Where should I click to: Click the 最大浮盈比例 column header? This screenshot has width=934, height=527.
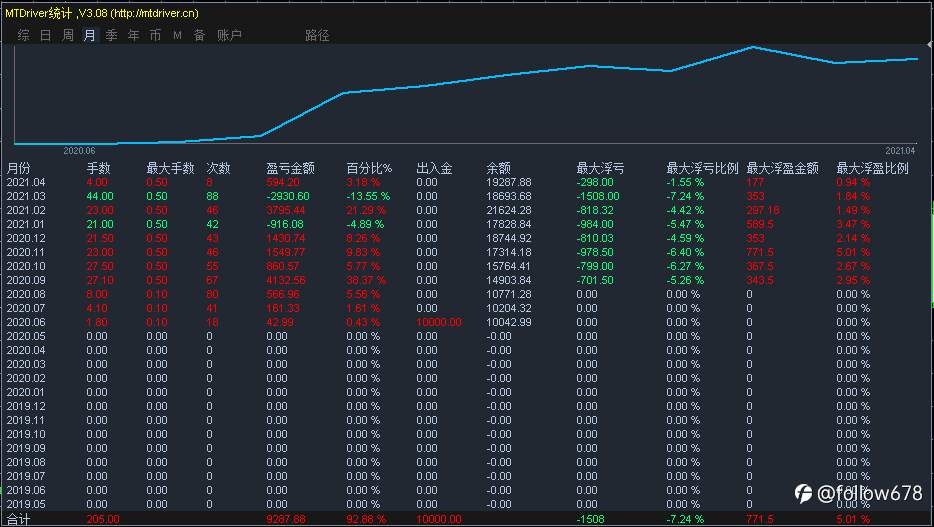point(873,168)
